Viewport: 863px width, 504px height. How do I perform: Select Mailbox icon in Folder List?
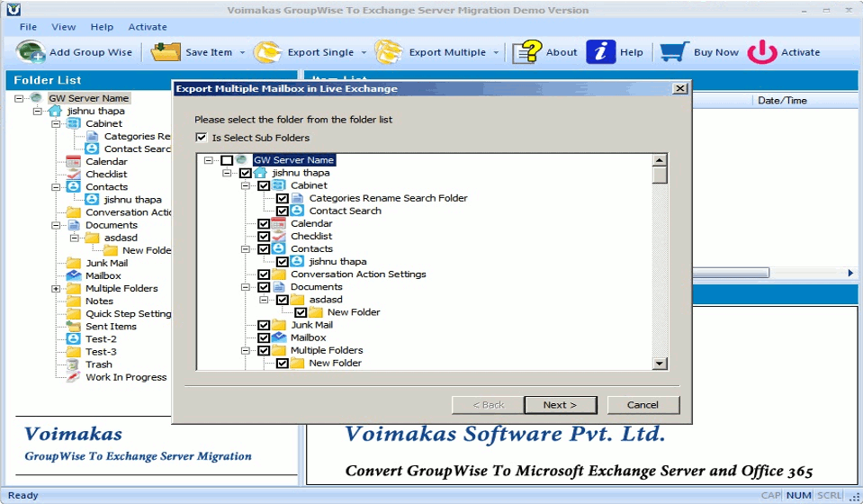73,275
